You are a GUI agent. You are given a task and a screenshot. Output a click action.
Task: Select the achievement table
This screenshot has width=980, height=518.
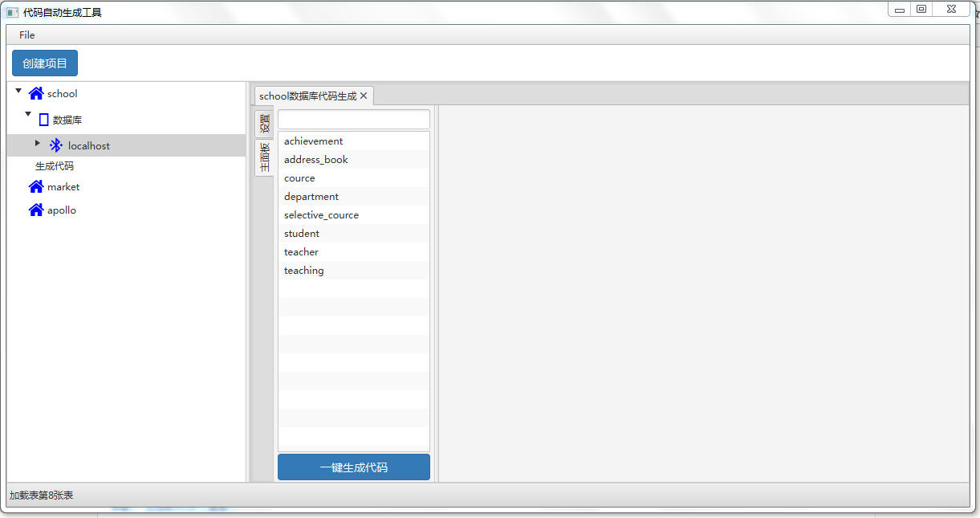354,141
